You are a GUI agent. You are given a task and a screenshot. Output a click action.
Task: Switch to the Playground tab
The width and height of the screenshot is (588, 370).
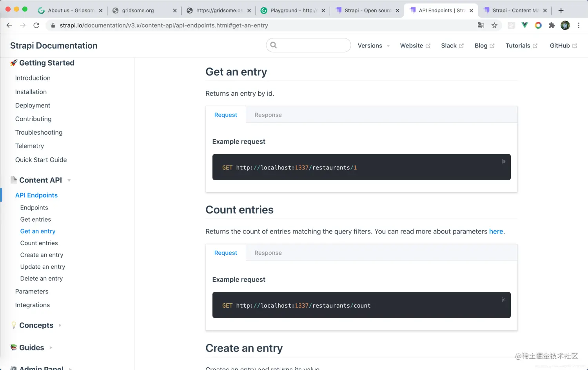pyautogui.click(x=292, y=11)
